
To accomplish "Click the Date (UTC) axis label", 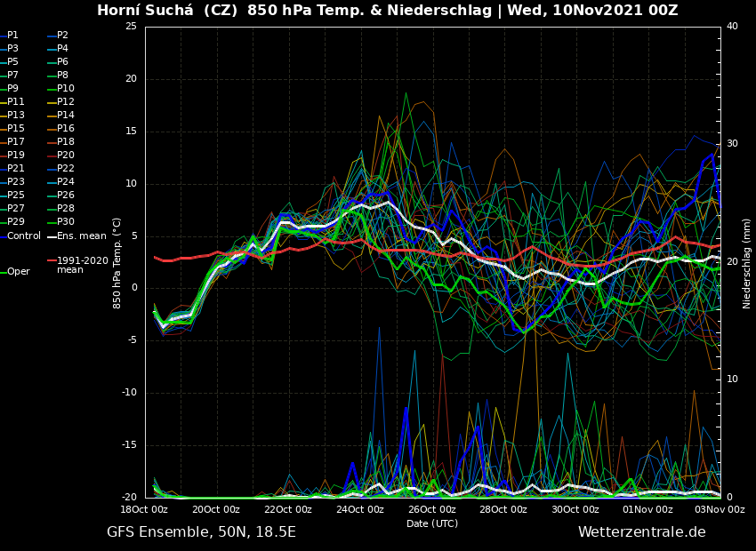I will (x=432, y=523).
